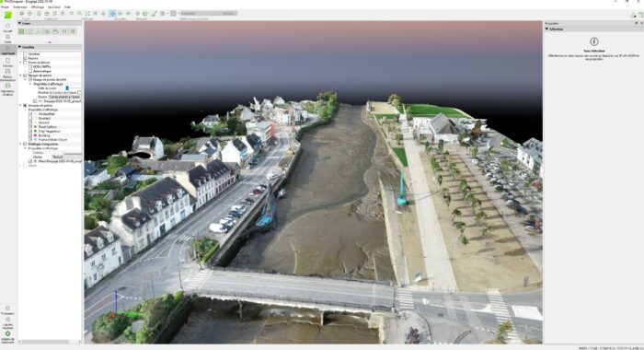Viewport: 644px width, 350px height.
Task: Open the Éditeur de mosaïque view
Action: pyautogui.click(x=7, y=75)
